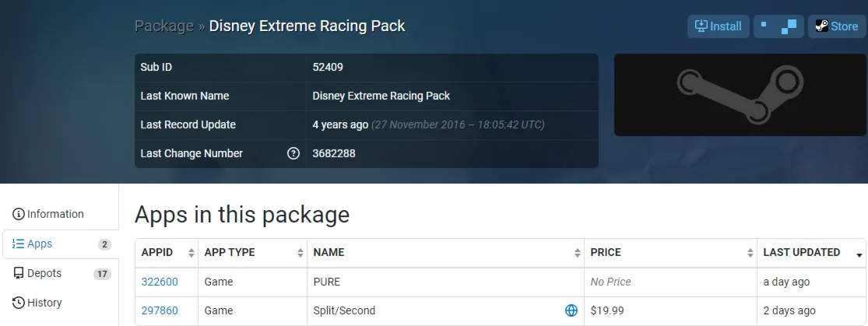Click the Depots count badge 17
This screenshot has width=868, height=326.
(102, 274)
